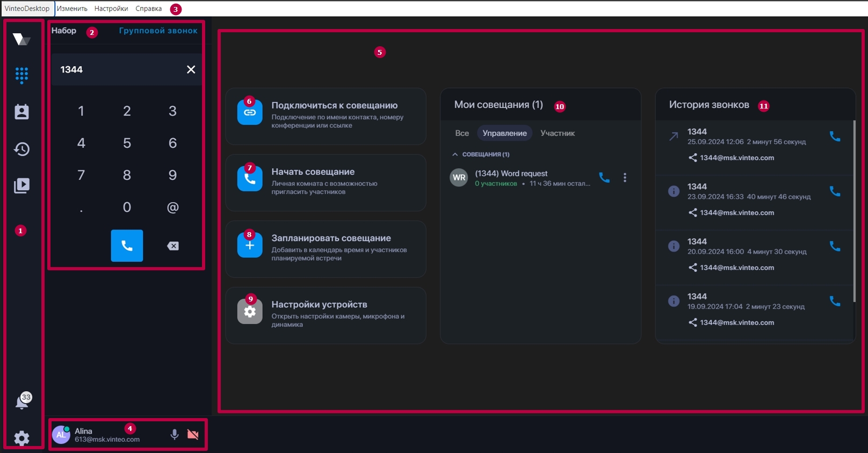The width and height of the screenshot is (868, 453).
Task: Click share icon on the 19.09.2024 call
Action: click(x=693, y=322)
